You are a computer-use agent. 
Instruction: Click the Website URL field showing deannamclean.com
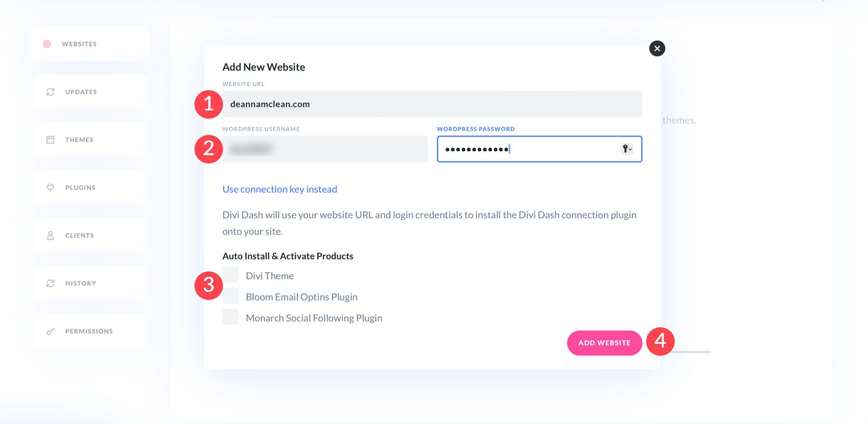tap(432, 104)
